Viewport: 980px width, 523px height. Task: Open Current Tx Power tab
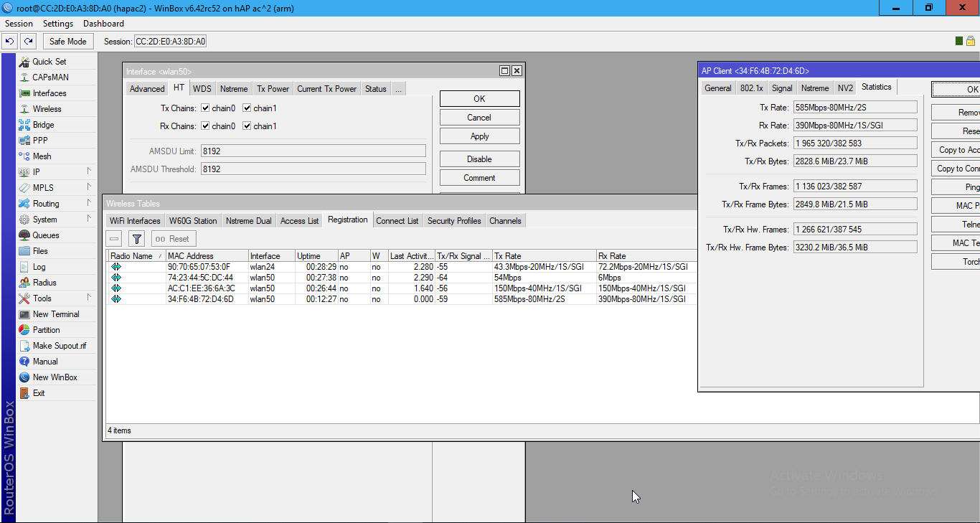(x=326, y=89)
